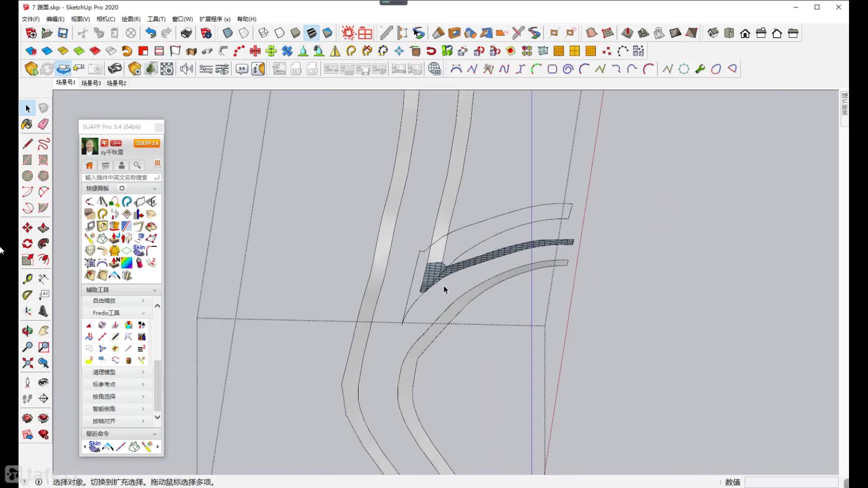Activate the Push/Pull tool
Screen dimensions: 868x488
(x=43, y=228)
